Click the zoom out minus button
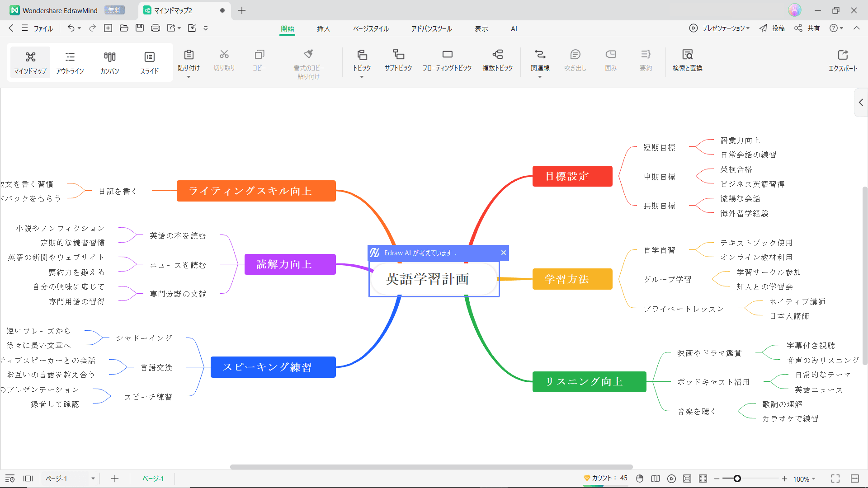The height and width of the screenshot is (488, 868). pos(717,479)
